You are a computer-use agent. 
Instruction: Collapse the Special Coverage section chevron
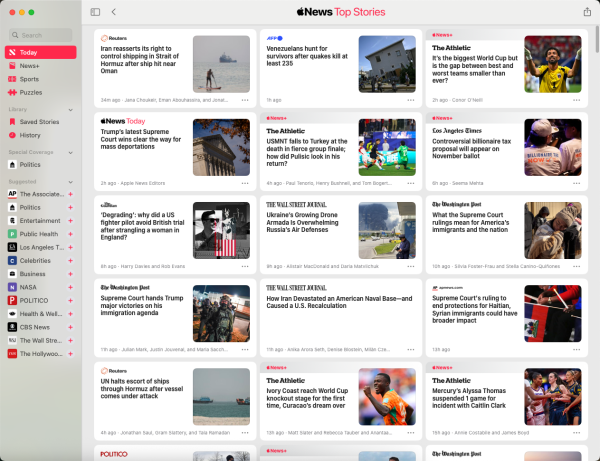[x=70, y=153]
